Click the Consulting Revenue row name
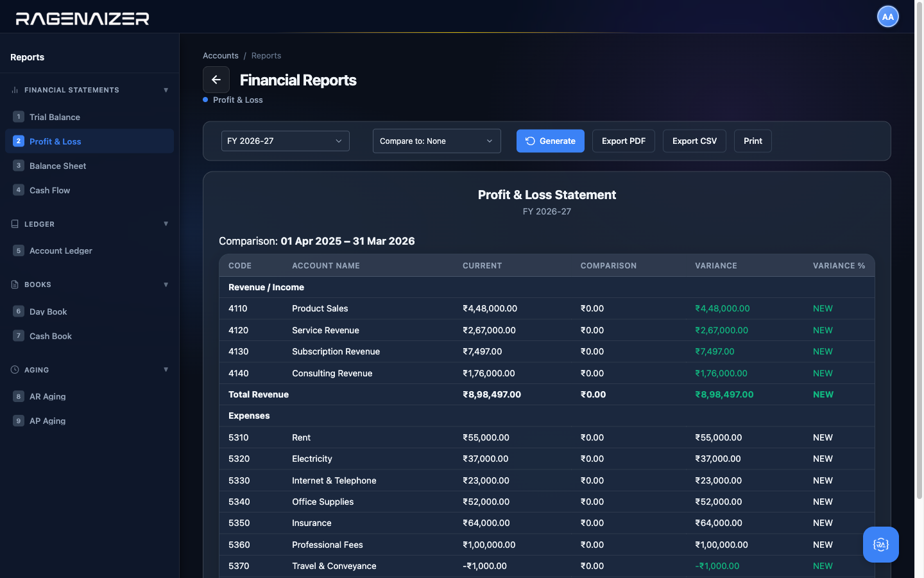The image size is (924, 578). click(332, 373)
